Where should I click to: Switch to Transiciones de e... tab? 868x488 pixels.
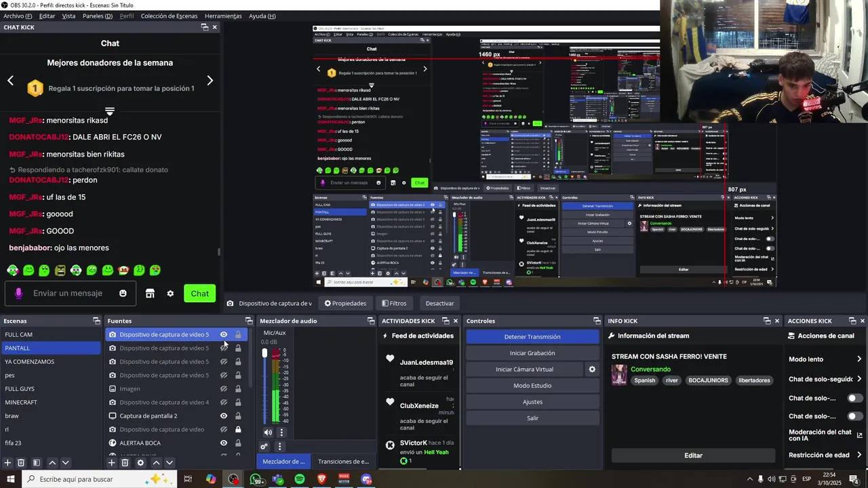point(343,462)
